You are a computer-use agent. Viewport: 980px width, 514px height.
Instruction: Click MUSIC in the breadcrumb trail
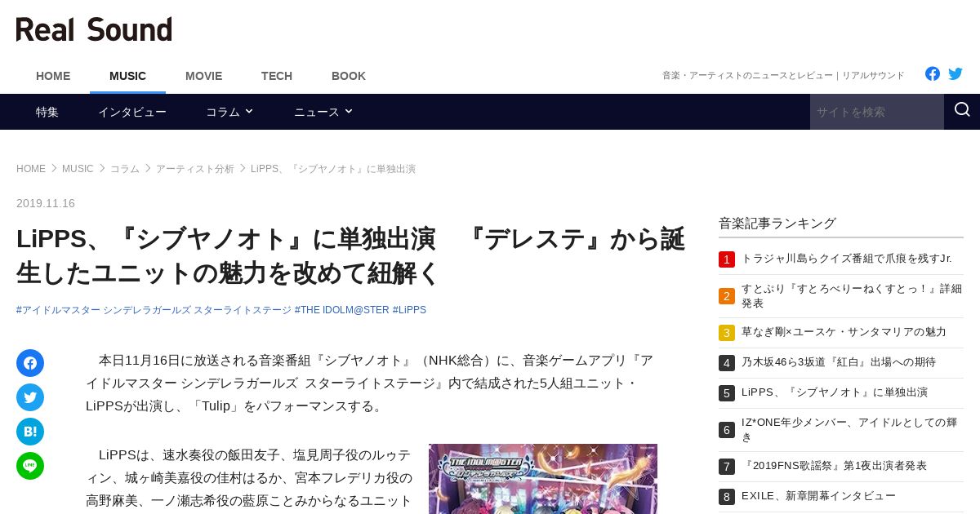(x=78, y=169)
